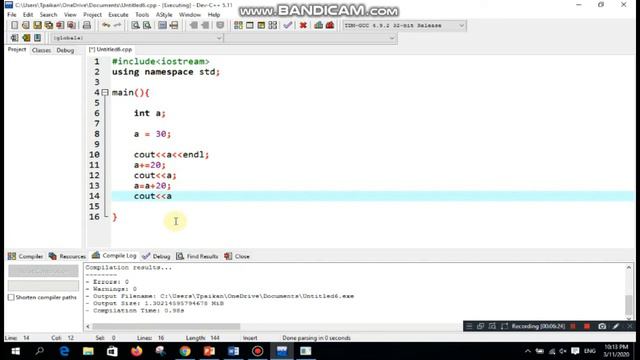Create a new source file from the toolbar
The image size is (640, 360).
[x=14, y=25]
